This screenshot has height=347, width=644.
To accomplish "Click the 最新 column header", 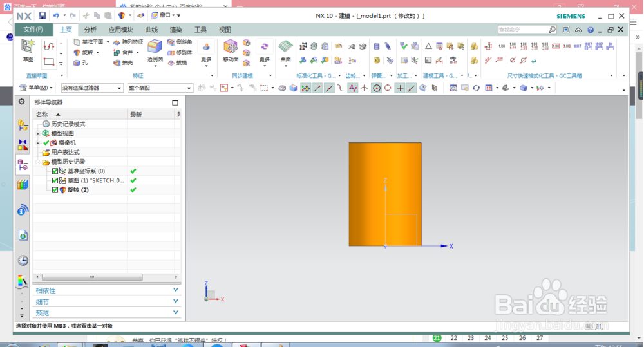I will [x=151, y=114].
